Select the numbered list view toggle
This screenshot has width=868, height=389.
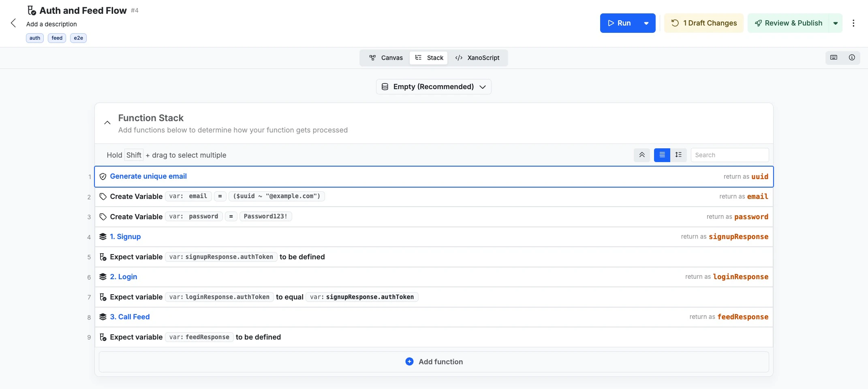(678, 155)
